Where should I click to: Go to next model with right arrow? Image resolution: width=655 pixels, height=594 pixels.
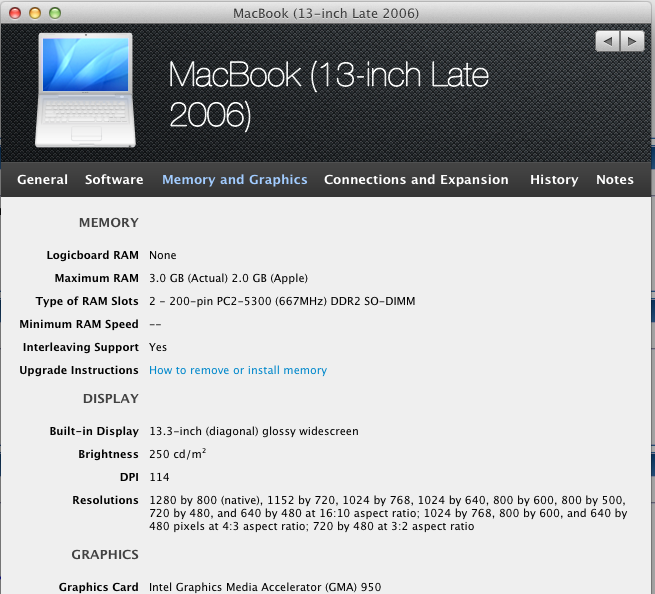(x=632, y=41)
